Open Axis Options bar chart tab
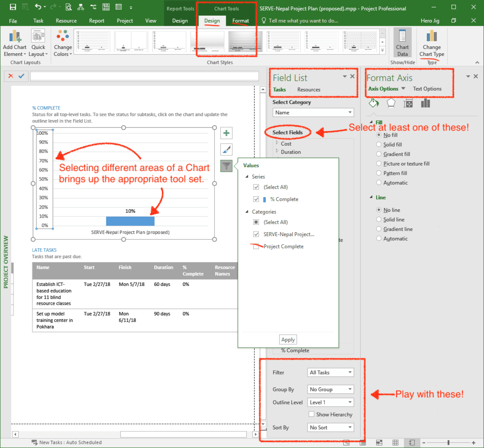The height and width of the screenshot is (448, 484). (x=426, y=103)
